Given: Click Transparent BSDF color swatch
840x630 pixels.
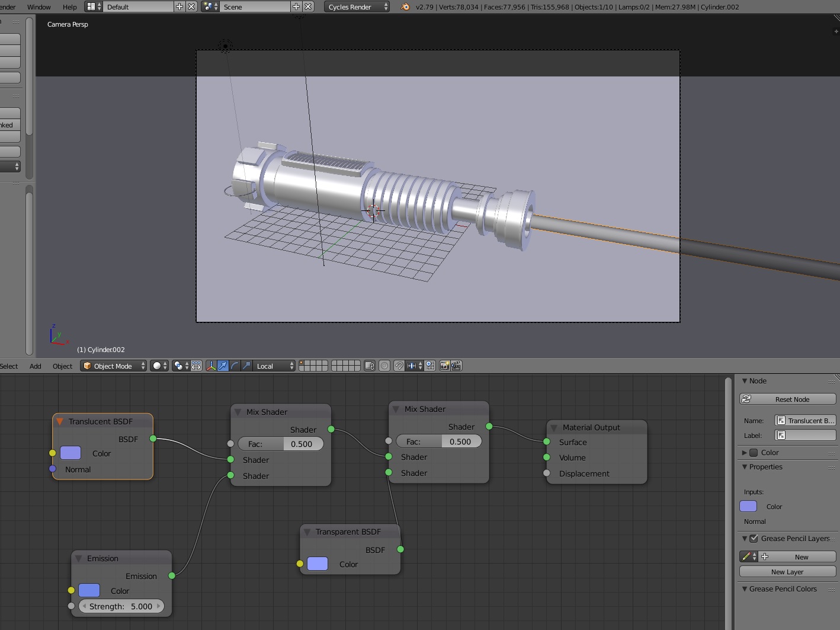Looking at the screenshot, I should pos(318,564).
